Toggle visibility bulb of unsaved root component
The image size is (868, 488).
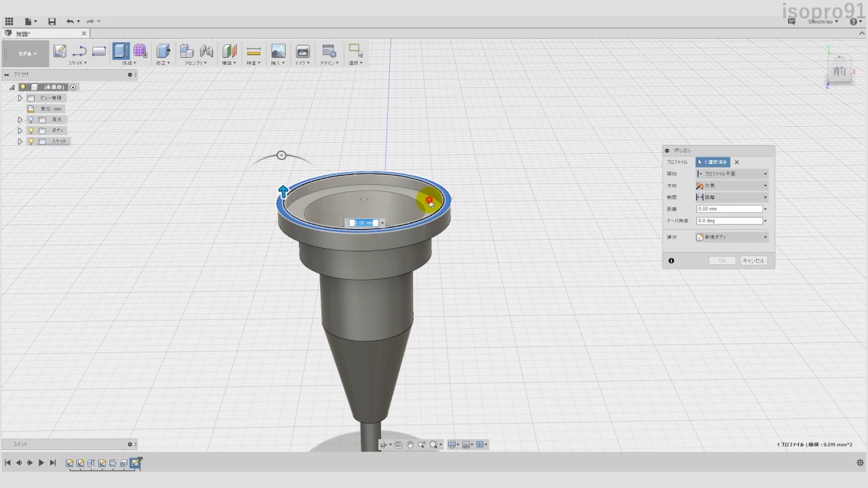(x=22, y=87)
